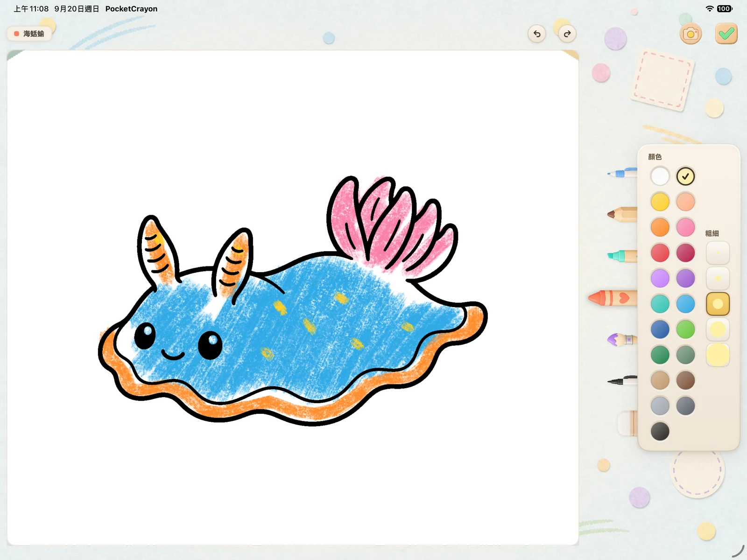Select the purple paintbrush tool
747x560 pixels.
pos(622,339)
